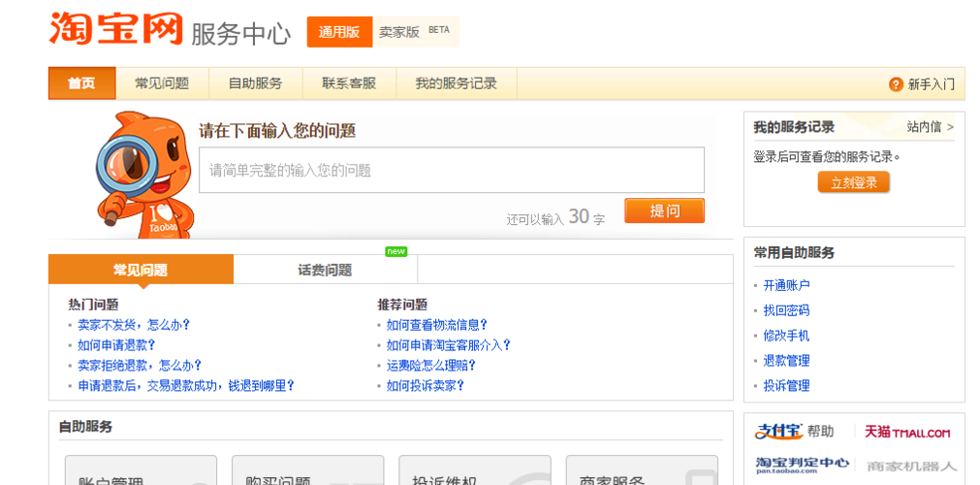Open the 站内信 link
Image resolution: width=980 pixels, height=485 pixels.
click(930, 127)
